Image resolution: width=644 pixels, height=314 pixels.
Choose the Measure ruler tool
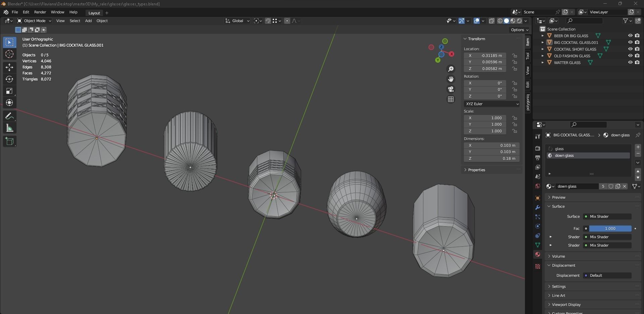pyautogui.click(x=9, y=128)
